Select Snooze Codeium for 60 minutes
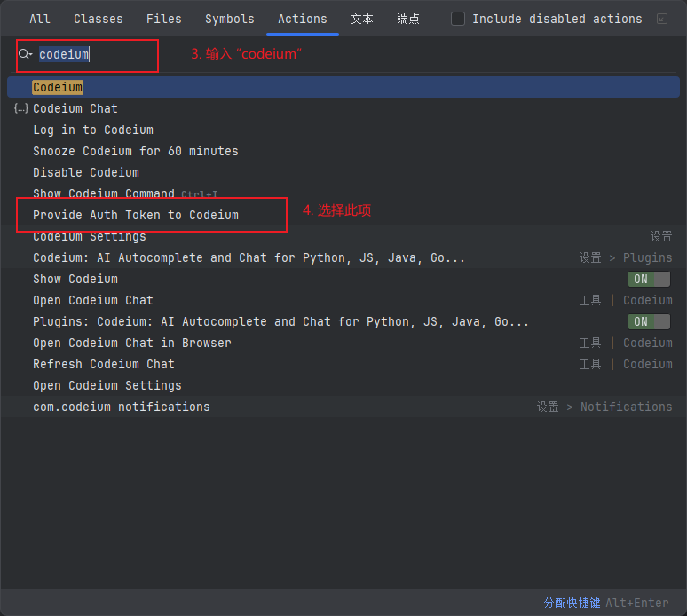Image resolution: width=687 pixels, height=616 pixels. [x=136, y=151]
